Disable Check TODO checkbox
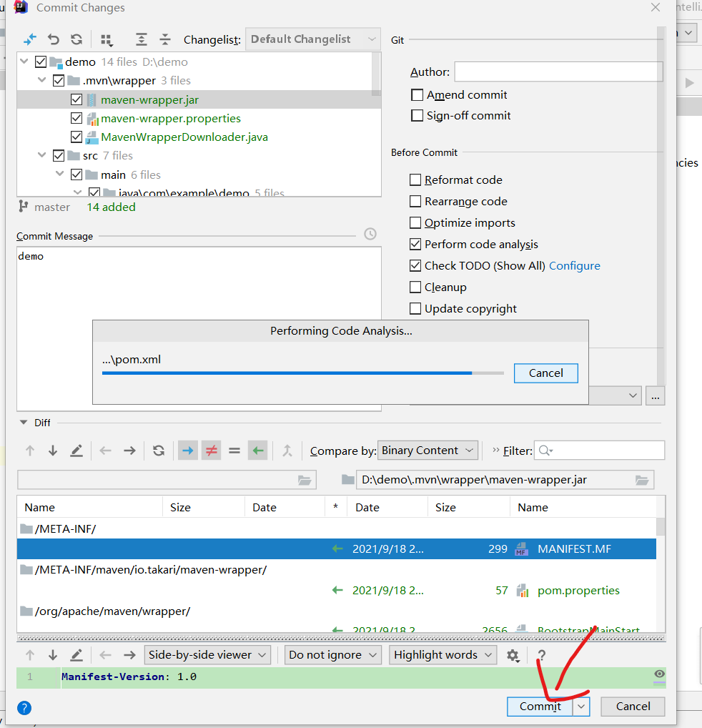702x728 pixels. [415, 265]
